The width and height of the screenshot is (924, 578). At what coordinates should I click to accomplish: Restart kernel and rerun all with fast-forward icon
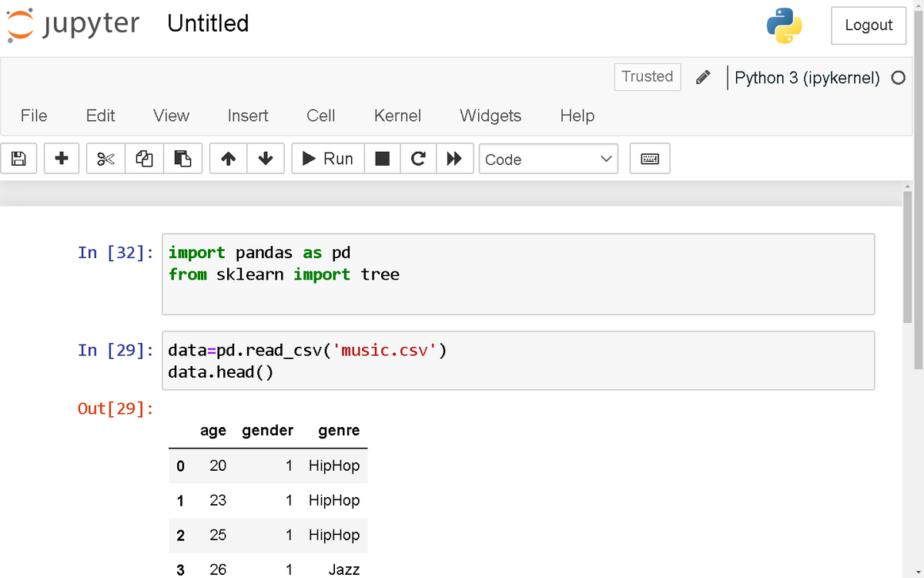click(454, 159)
